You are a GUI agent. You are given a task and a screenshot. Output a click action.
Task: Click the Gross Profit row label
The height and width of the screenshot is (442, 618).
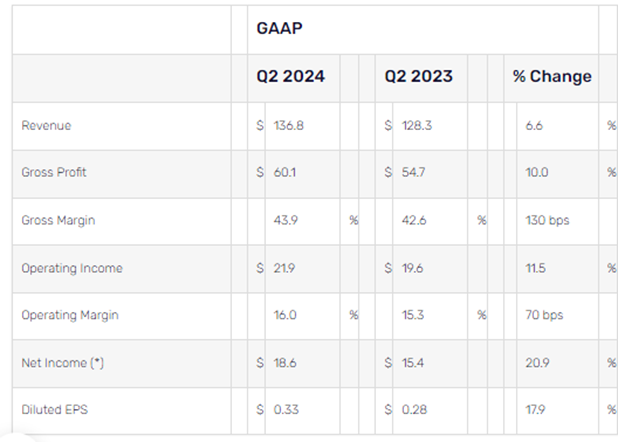pos(54,172)
